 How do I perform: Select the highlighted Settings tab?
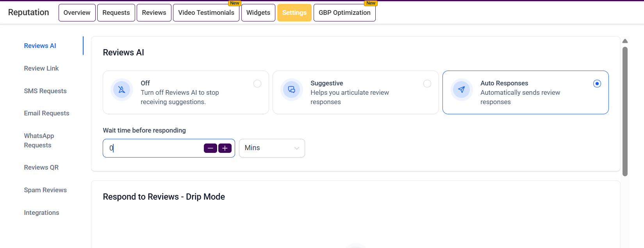(x=294, y=12)
